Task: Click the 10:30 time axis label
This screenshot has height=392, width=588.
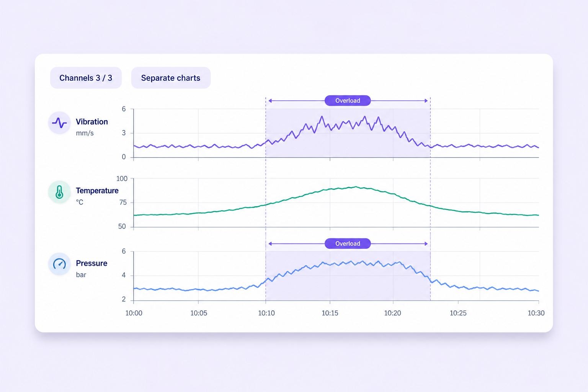Action: (x=536, y=313)
